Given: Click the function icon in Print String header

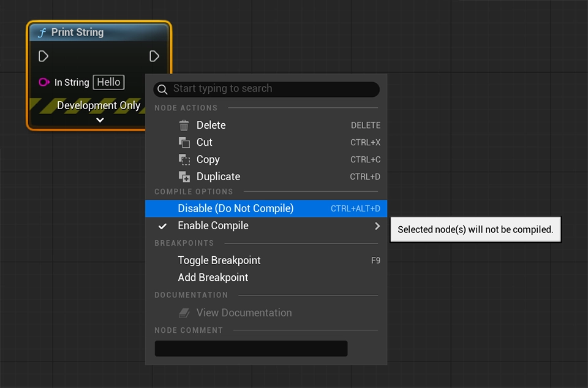Looking at the screenshot, I should pos(42,32).
